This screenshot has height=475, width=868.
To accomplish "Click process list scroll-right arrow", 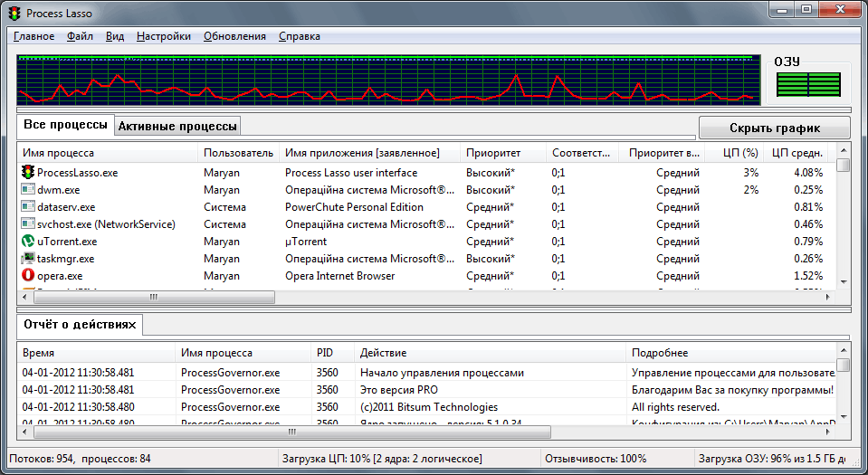I will (x=829, y=298).
